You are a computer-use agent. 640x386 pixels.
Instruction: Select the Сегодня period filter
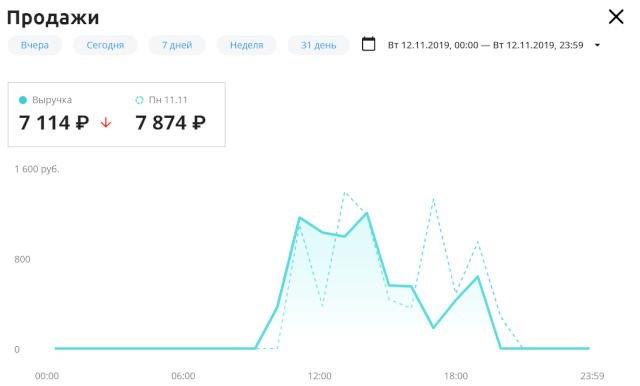[x=105, y=45]
